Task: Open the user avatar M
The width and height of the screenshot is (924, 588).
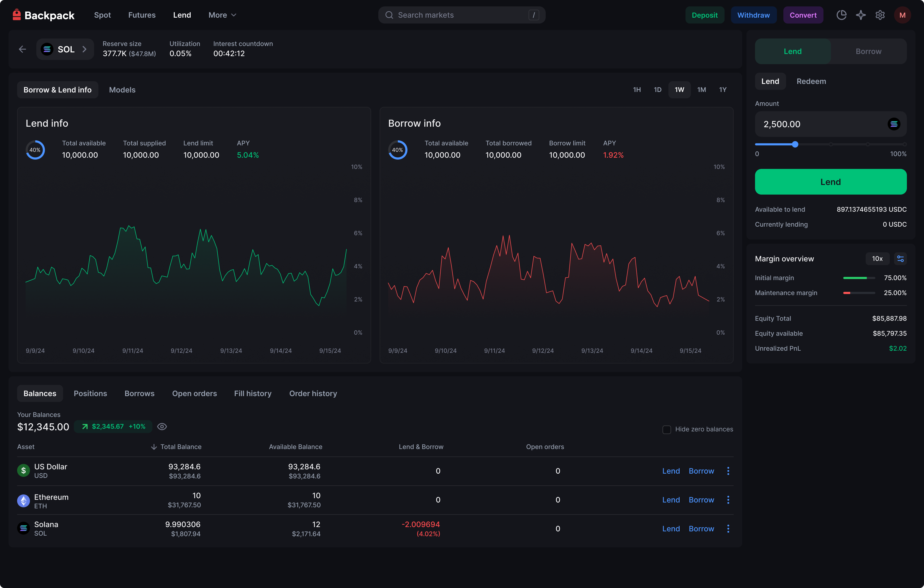Action: pyautogui.click(x=902, y=15)
